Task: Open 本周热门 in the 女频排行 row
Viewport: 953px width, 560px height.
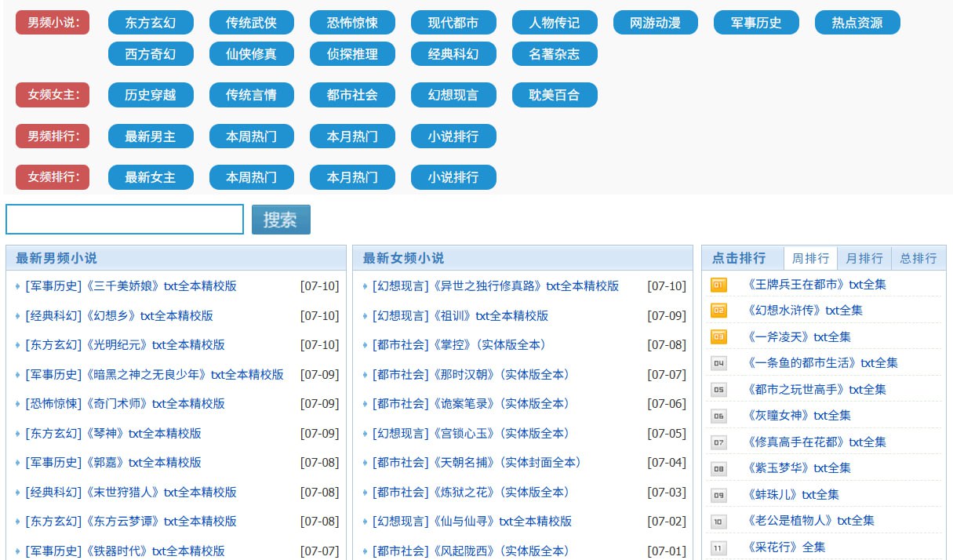Action: tap(252, 177)
